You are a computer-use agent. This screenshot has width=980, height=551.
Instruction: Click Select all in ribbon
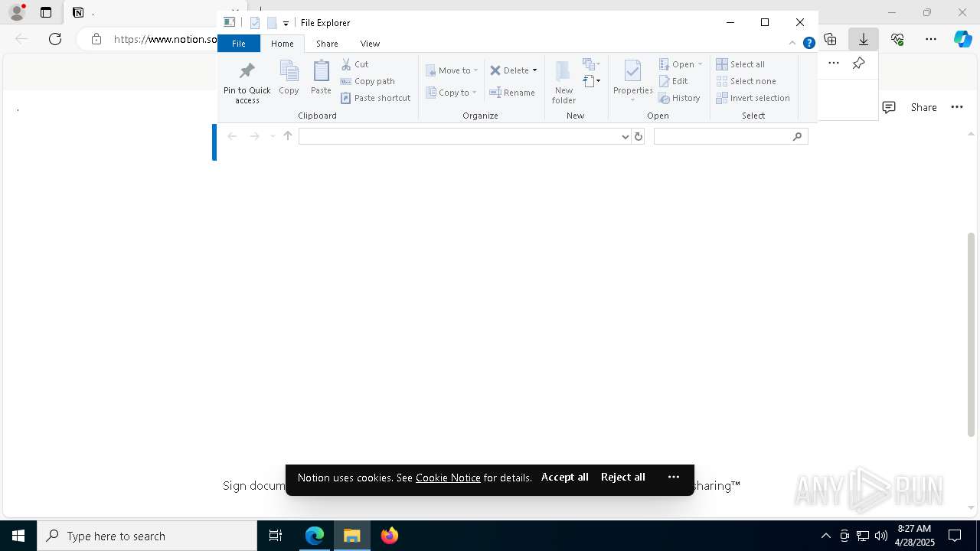pyautogui.click(x=740, y=64)
